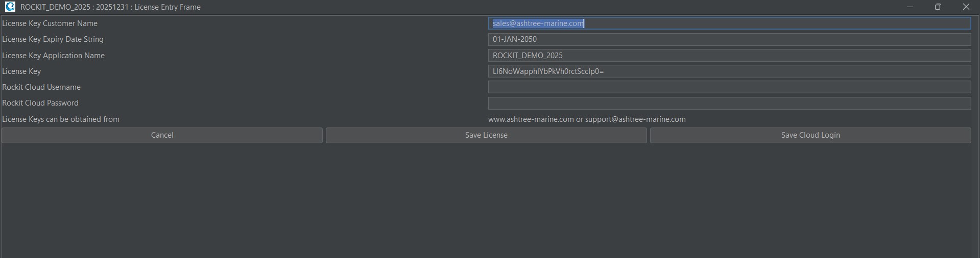Click the Rockit app icon in title bar
The width and height of the screenshot is (980, 258).
pyautogui.click(x=10, y=7)
